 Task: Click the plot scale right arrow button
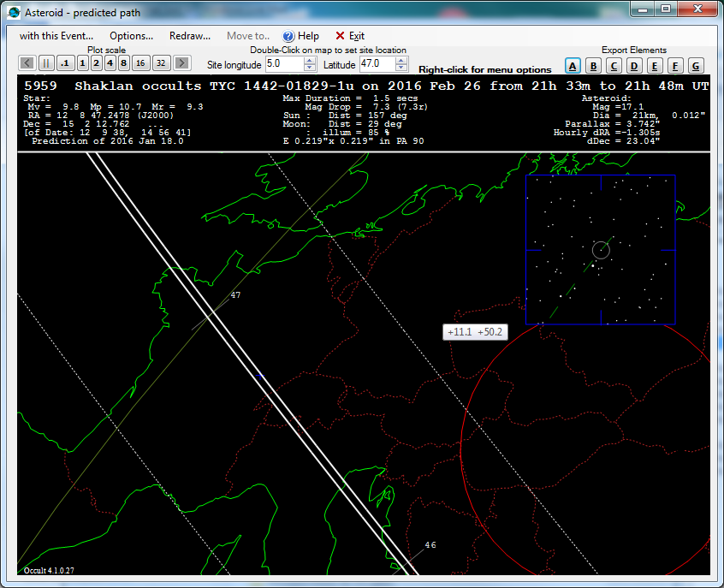pos(181,63)
